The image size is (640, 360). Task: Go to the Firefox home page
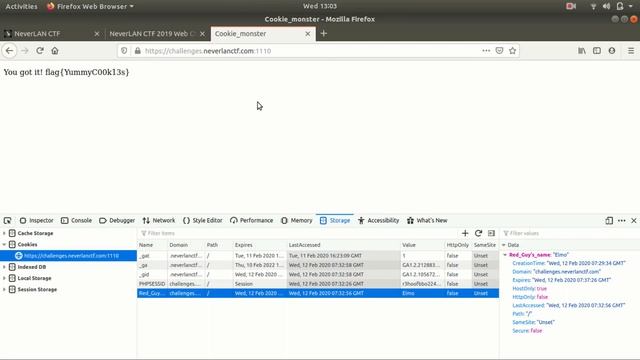point(55,51)
